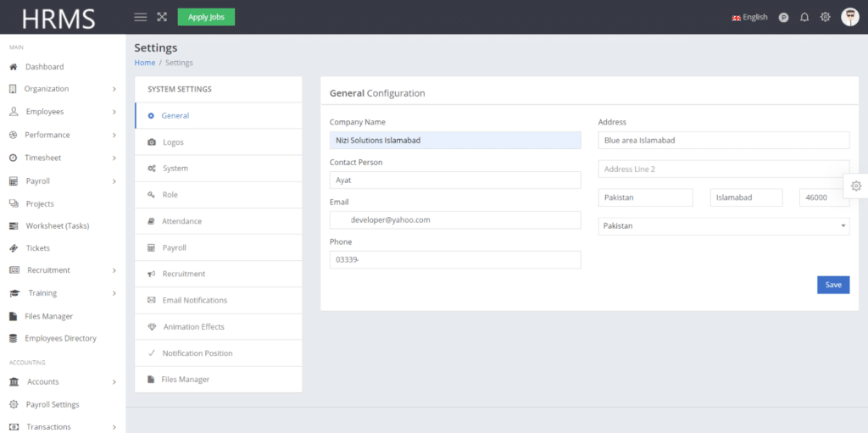Expand the Performance submenu chevron
This screenshot has height=433, width=868.
pyautogui.click(x=114, y=135)
